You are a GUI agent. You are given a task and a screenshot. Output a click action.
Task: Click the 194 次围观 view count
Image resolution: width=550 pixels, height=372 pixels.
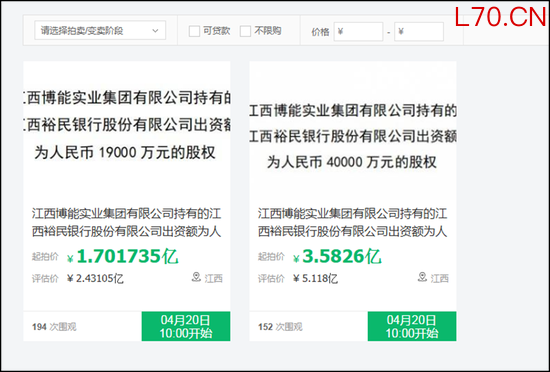point(54,327)
